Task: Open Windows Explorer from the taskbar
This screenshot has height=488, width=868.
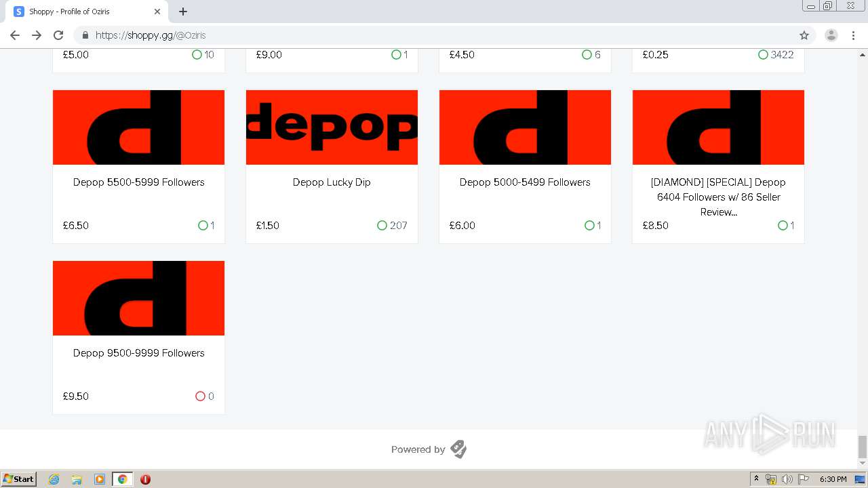Action: (77, 479)
